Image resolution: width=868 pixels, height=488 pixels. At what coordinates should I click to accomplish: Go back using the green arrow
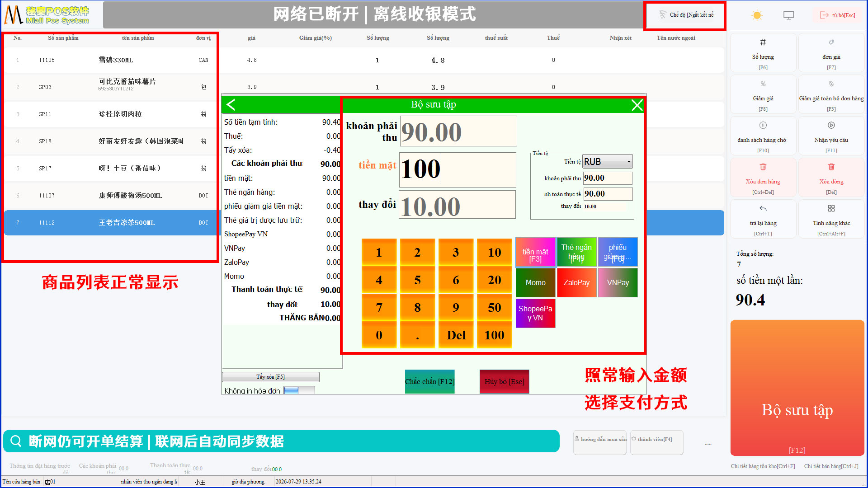[x=231, y=105]
